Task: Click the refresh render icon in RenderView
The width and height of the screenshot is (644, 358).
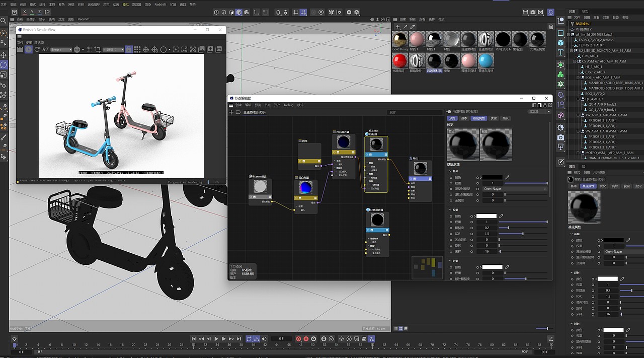Action: (37, 49)
